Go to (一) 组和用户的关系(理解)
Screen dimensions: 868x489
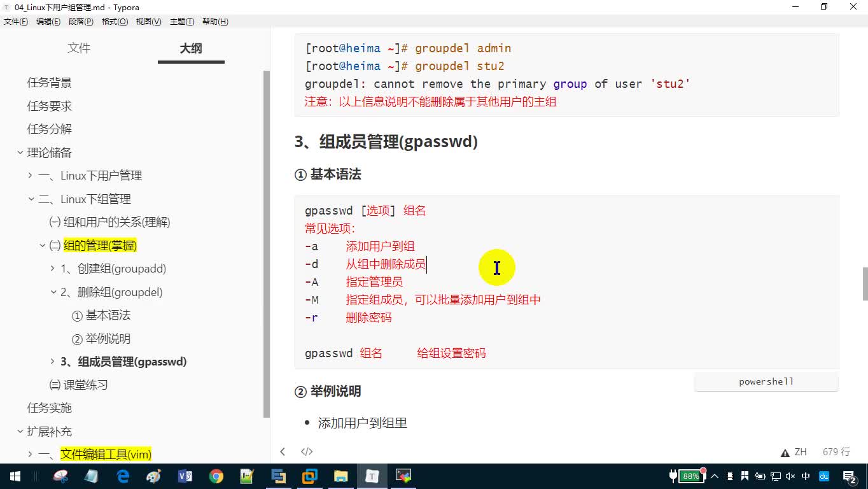(x=109, y=222)
